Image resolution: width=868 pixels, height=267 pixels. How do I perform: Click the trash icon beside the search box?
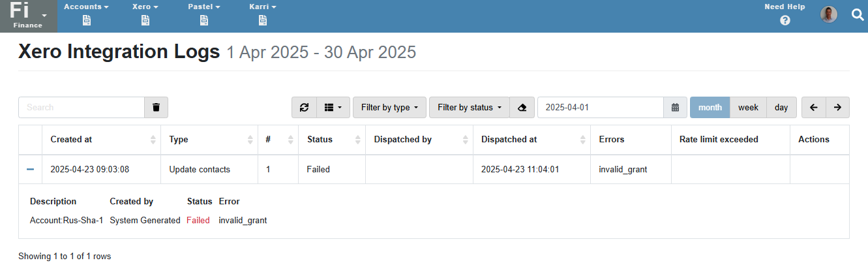156,108
